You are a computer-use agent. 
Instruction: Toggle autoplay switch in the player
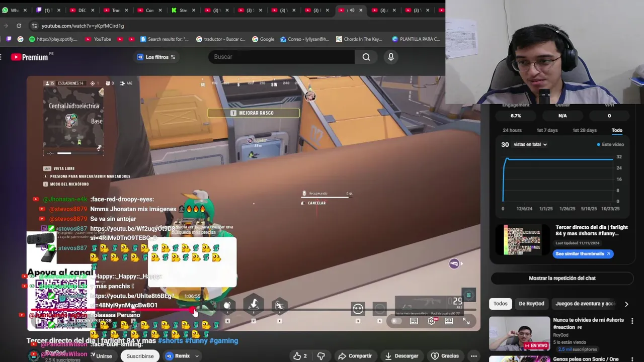[396, 321]
